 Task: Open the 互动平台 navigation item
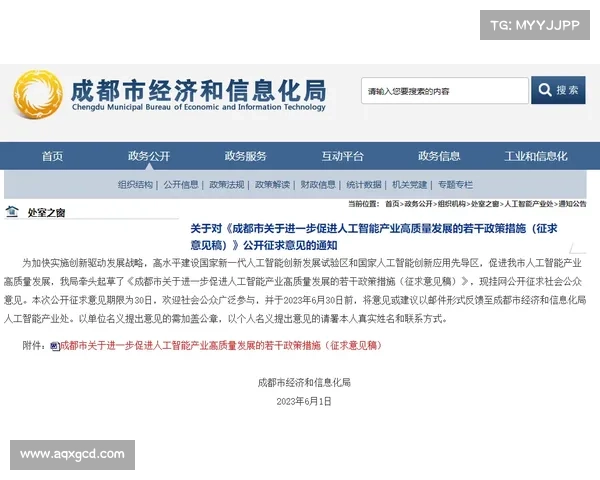(342, 156)
